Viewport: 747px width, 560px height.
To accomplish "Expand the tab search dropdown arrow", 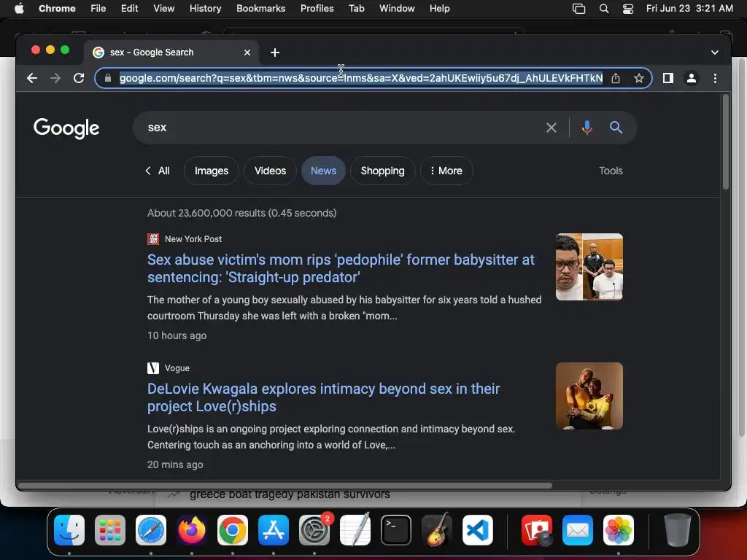I will click(714, 52).
